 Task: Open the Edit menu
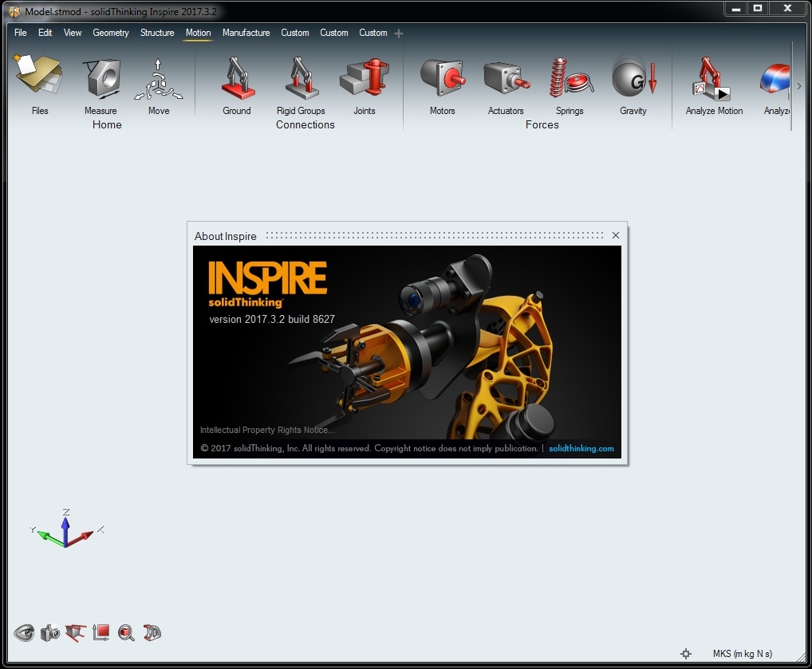45,33
